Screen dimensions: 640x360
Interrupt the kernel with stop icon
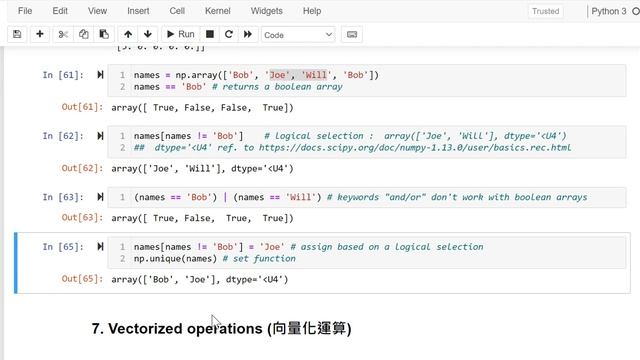tap(210, 34)
